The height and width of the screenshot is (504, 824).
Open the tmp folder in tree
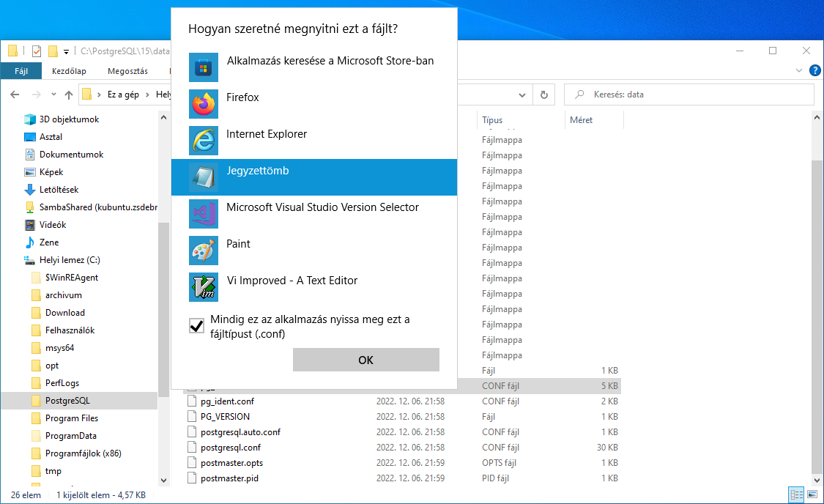click(53, 471)
